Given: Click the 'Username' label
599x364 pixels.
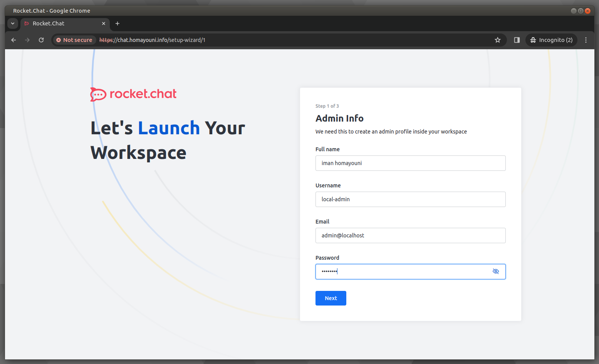Looking at the screenshot, I should coord(328,185).
